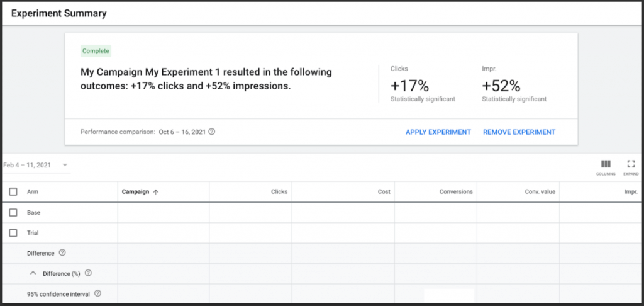Click the REMOVE EXPERIMENT button
This screenshot has width=644, height=306.
pyautogui.click(x=519, y=132)
